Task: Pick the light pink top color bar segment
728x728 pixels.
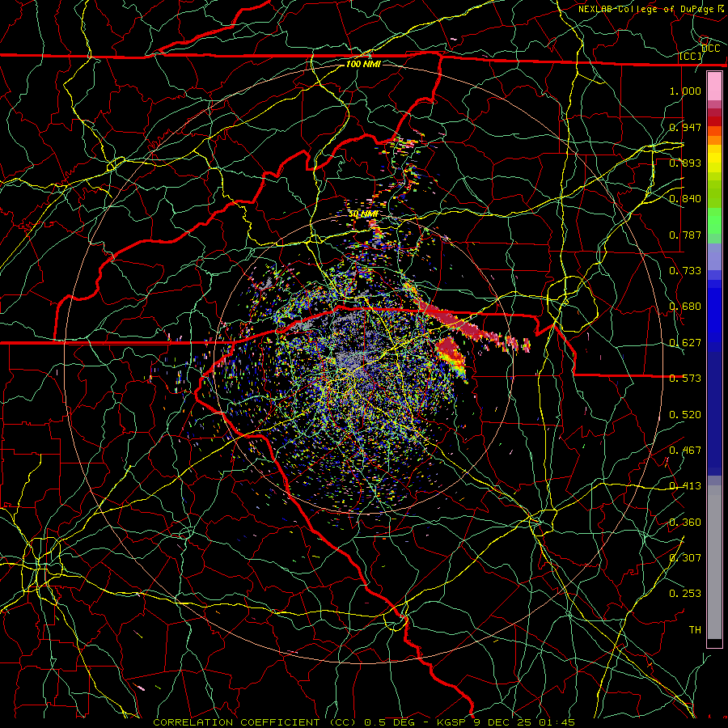Action: tap(714, 86)
